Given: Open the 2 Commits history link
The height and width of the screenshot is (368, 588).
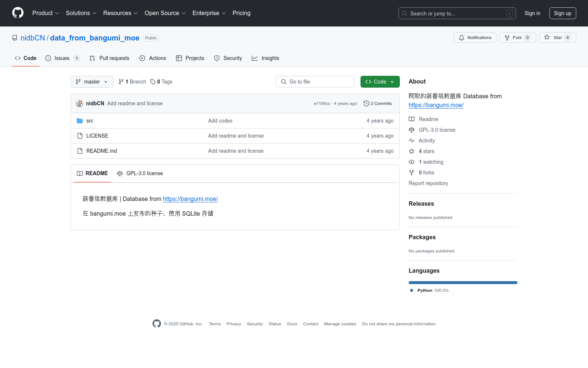Looking at the screenshot, I should [x=377, y=103].
